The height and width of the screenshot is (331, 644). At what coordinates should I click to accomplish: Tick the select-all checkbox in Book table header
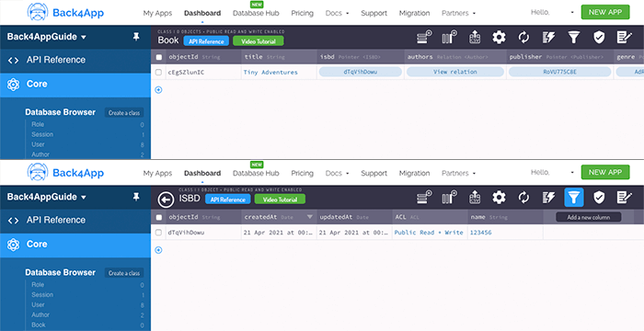click(x=159, y=58)
